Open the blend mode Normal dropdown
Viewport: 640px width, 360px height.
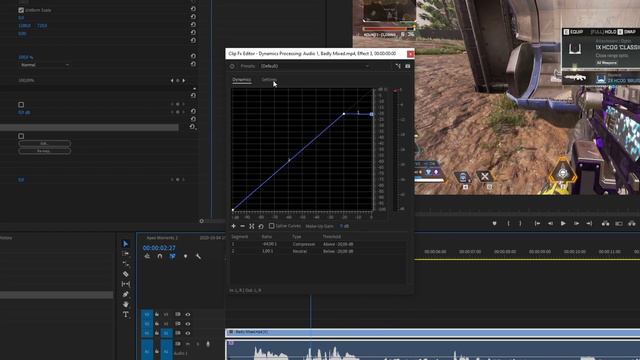click(x=44, y=65)
